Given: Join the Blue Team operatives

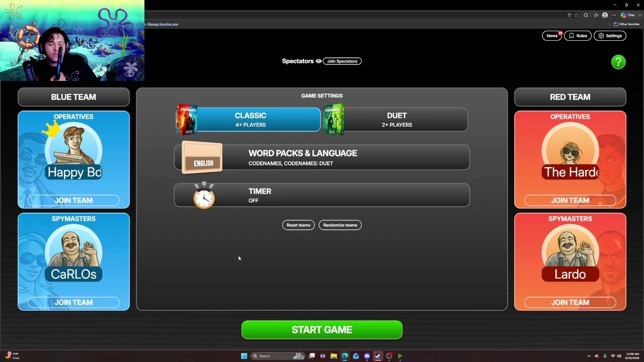Looking at the screenshot, I should (x=73, y=200).
